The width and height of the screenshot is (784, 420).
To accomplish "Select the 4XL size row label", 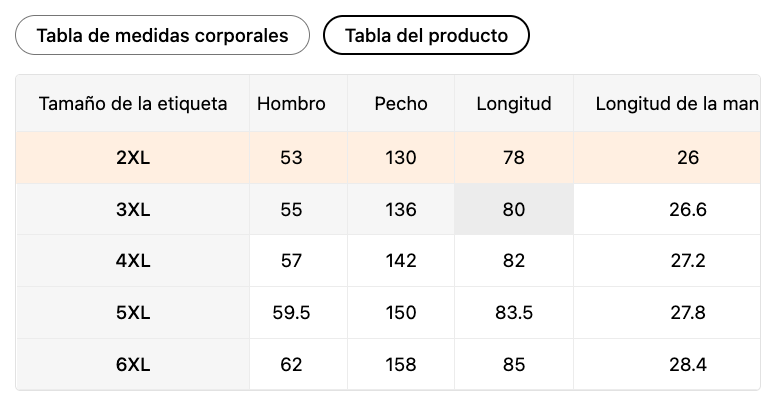I will (133, 261).
